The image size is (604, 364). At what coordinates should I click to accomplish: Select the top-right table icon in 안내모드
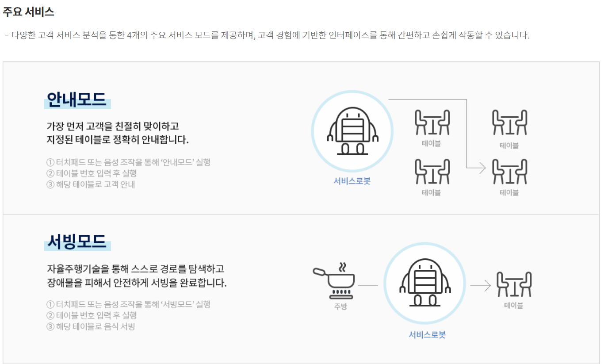pos(509,122)
